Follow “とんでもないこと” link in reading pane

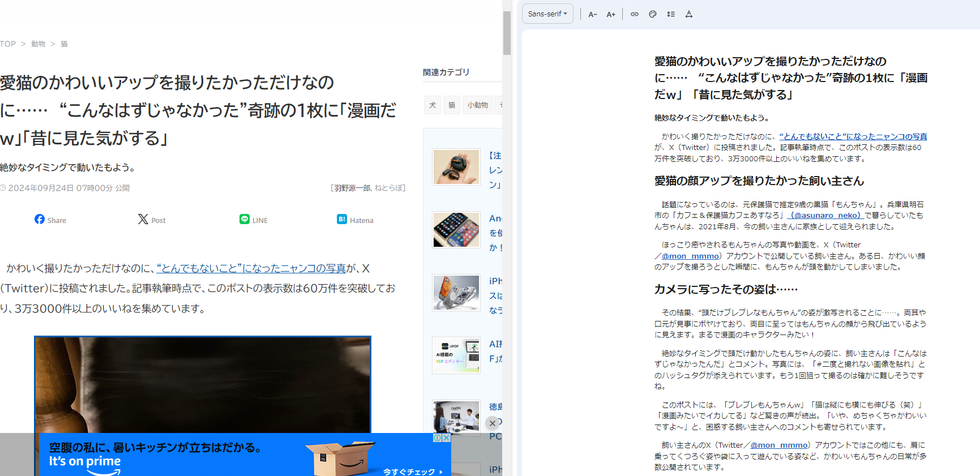(x=853, y=136)
